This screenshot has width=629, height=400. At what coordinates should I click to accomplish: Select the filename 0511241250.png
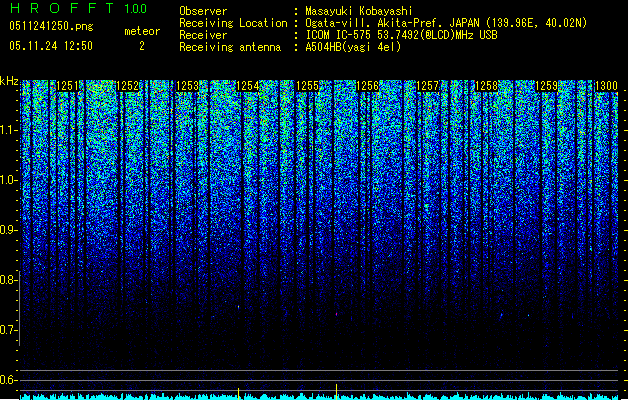51,26
